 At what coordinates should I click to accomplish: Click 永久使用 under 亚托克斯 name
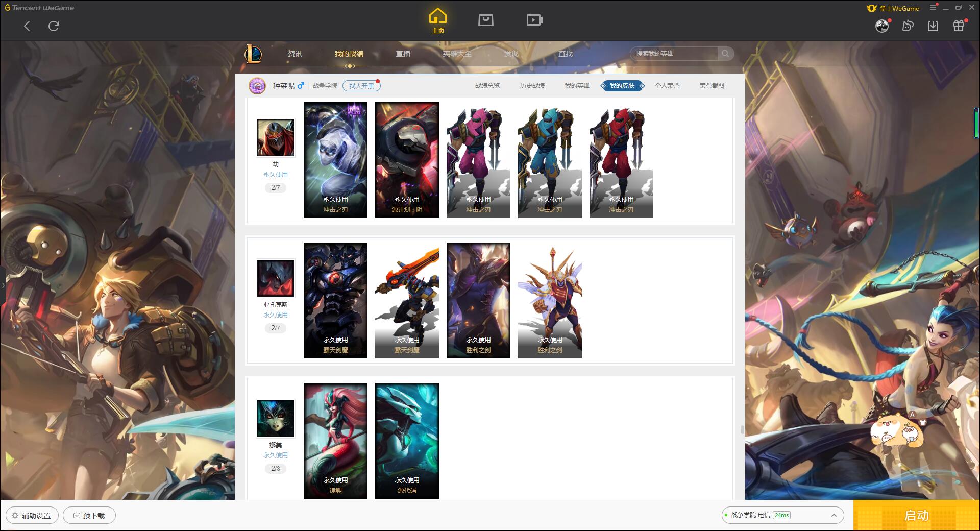pyautogui.click(x=276, y=315)
